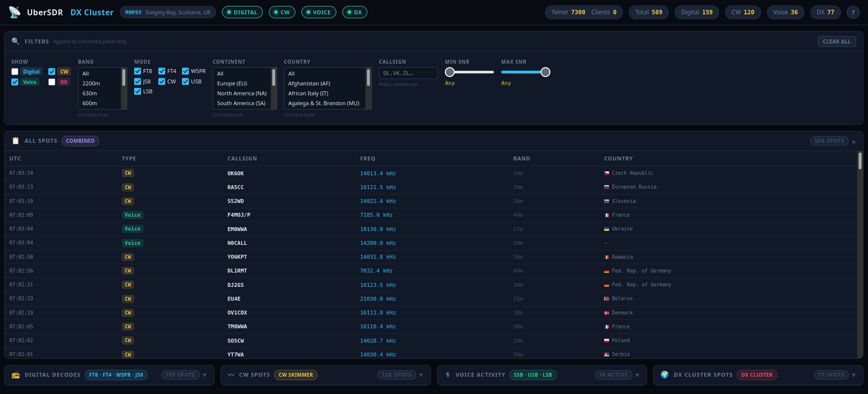Screen dimensions: 868x394
Task: Sort by the FREQ column header
Action: tap(367, 158)
